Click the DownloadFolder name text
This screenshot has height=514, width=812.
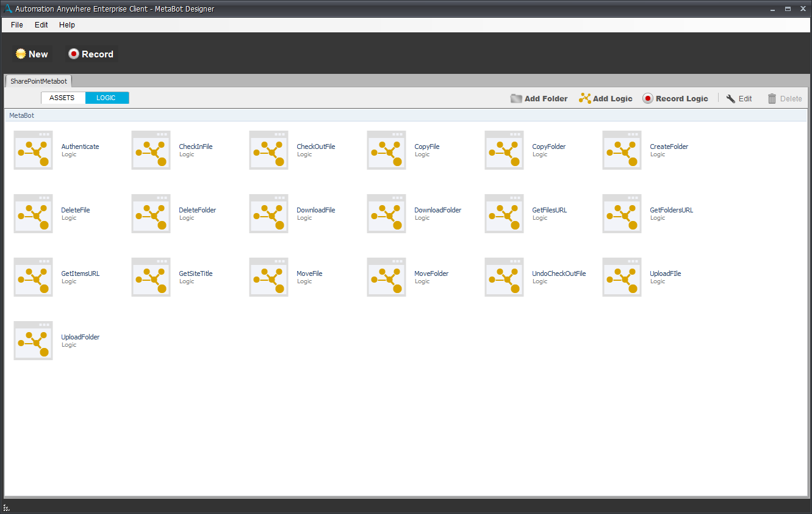click(438, 210)
